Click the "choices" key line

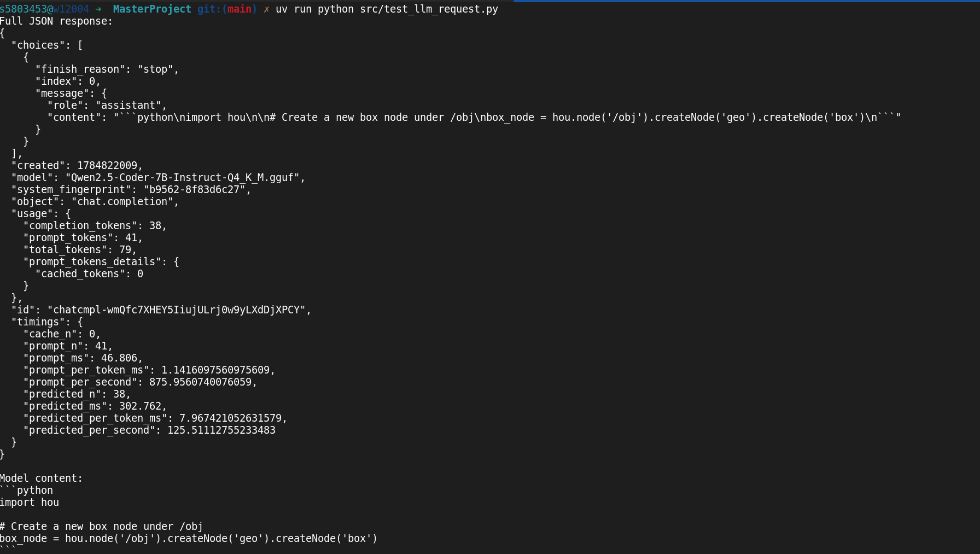[47, 45]
